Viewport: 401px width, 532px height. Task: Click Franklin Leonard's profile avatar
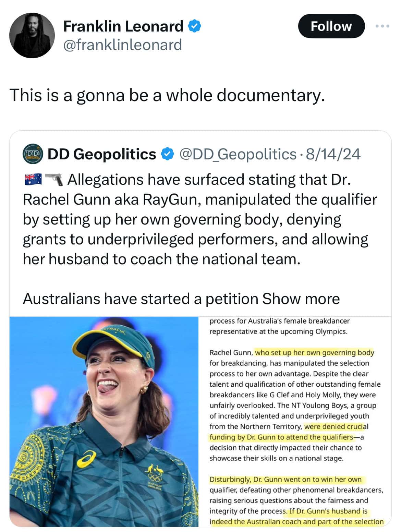coord(32,36)
